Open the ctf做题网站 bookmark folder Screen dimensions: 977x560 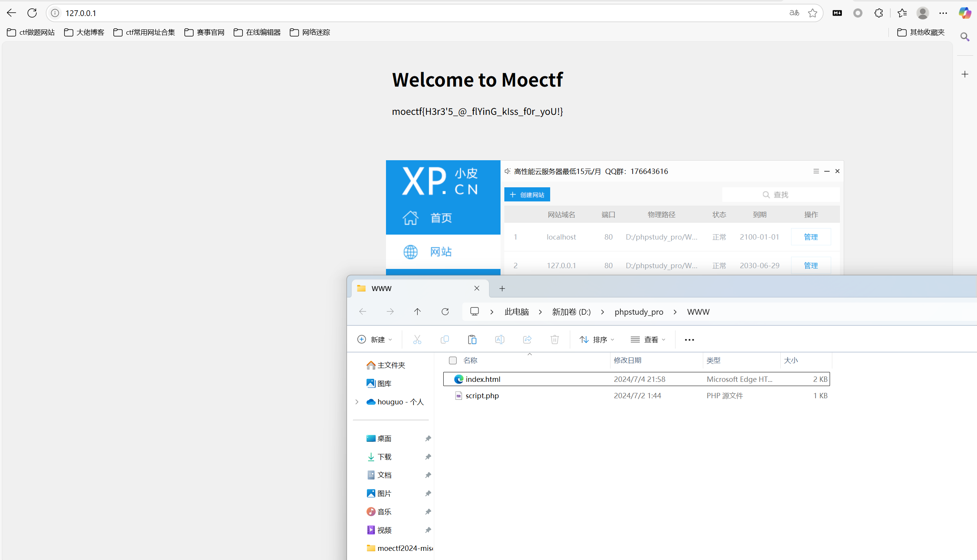[31, 32]
